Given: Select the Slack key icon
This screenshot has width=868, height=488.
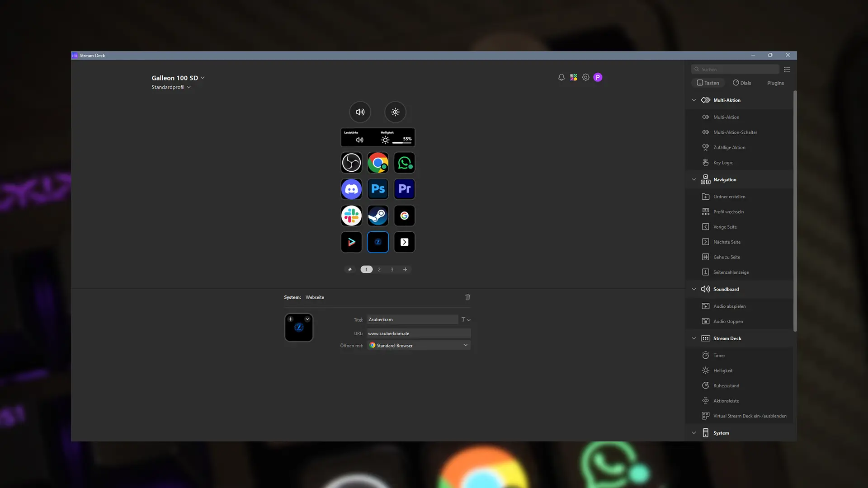Looking at the screenshot, I should (x=351, y=216).
